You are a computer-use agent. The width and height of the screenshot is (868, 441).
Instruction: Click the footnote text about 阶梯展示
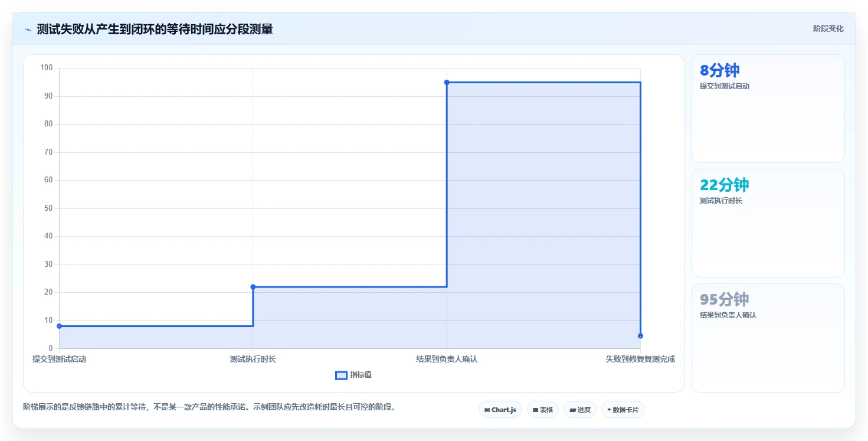209,407
